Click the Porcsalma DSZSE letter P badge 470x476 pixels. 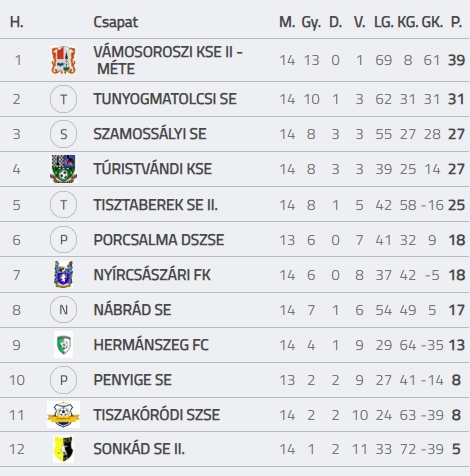point(63,240)
